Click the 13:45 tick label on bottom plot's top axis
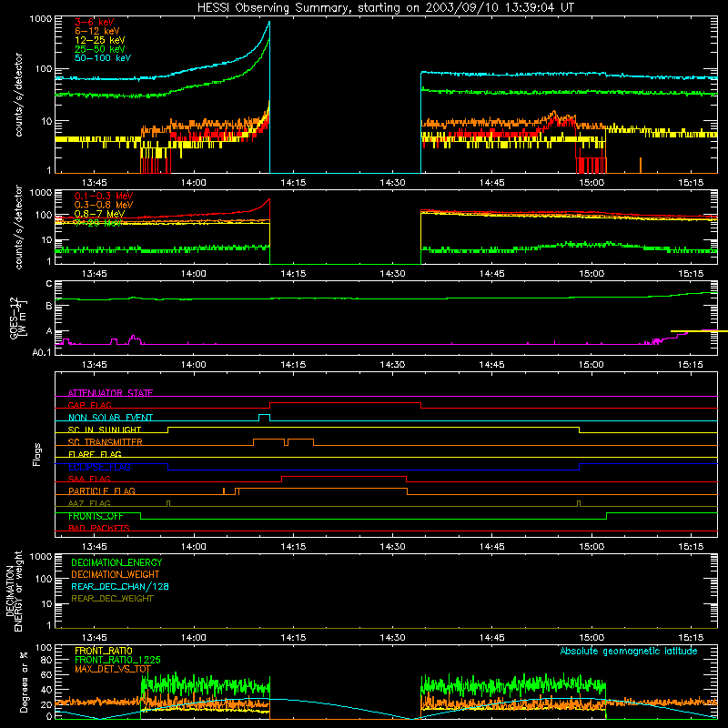728x728 pixels. click(x=95, y=638)
